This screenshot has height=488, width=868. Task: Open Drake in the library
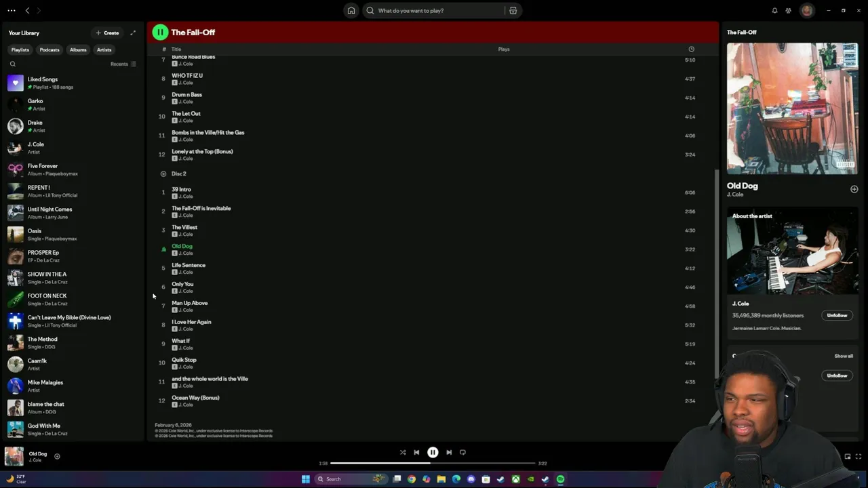[73, 126]
